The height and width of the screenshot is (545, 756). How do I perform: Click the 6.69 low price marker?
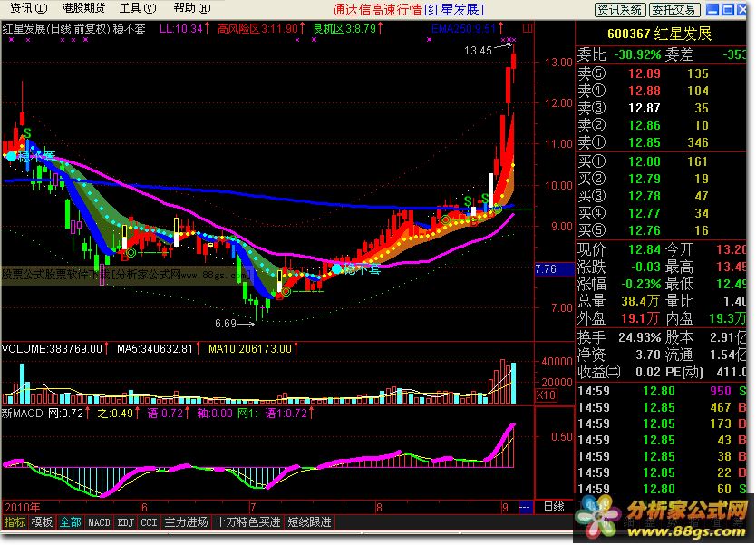(x=226, y=324)
